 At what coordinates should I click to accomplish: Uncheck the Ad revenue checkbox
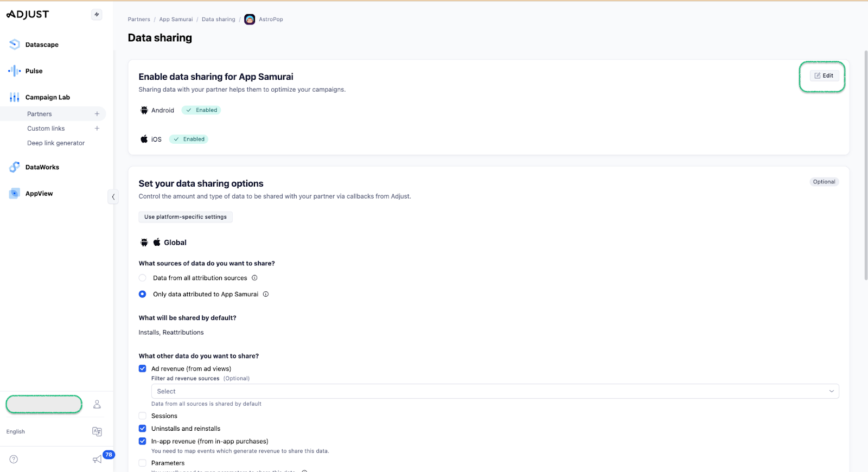(143, 368)
